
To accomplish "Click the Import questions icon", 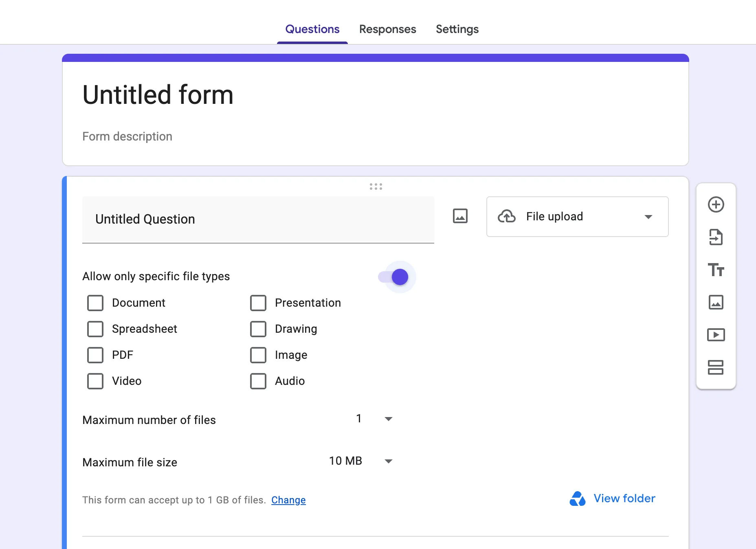I will (716, 237).
